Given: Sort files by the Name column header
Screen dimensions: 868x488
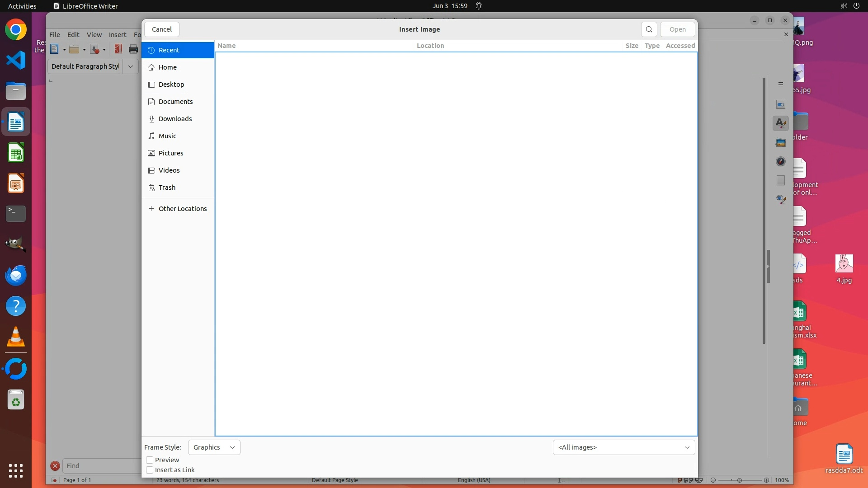Looking at the screenshot, I should point(226,46).
